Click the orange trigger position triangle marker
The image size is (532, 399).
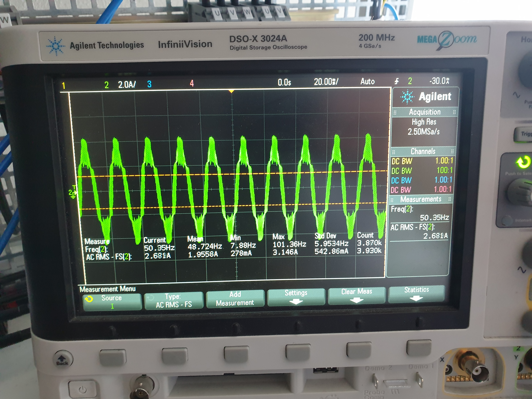click(x=231, y=91)
